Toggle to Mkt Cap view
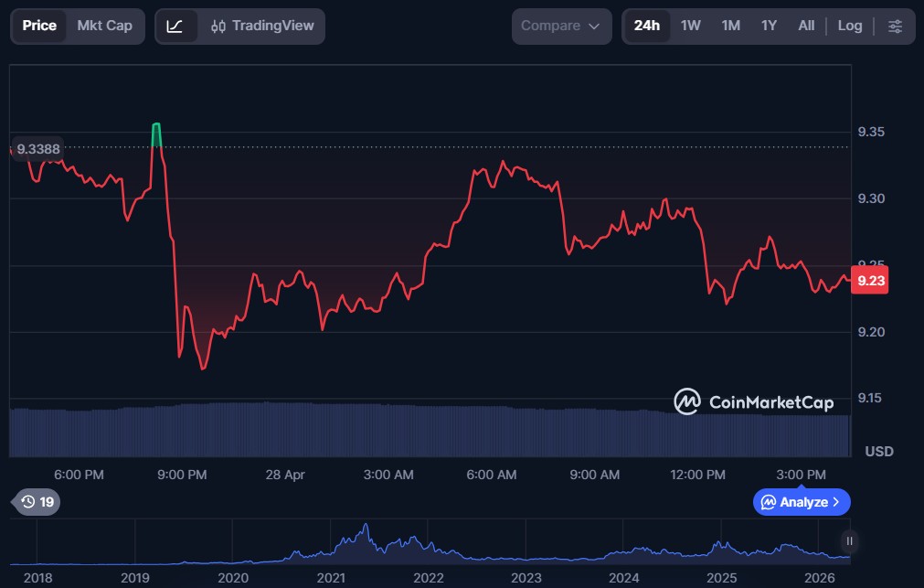 coord(103,26)
